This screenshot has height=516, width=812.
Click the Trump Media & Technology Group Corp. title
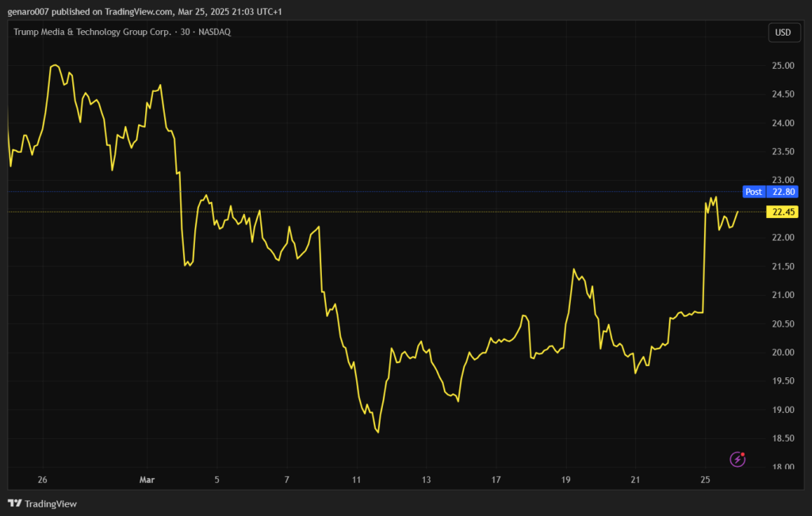(92, 32)
